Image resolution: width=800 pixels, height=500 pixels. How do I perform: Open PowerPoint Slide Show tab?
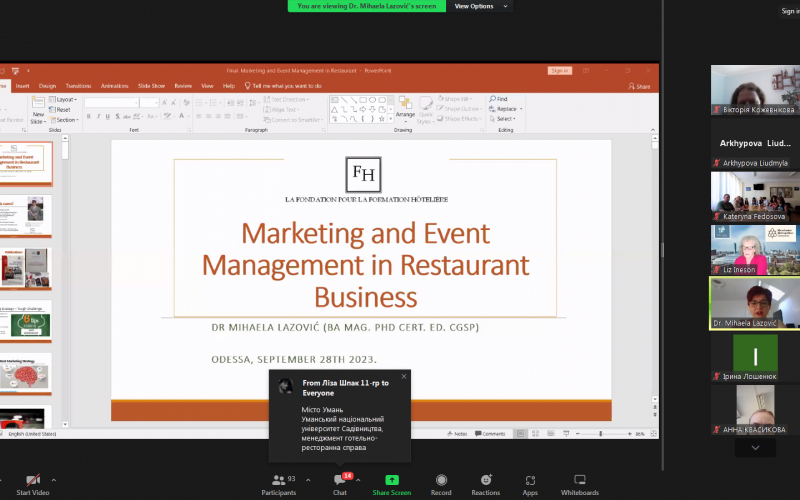(x=152, y=86)
